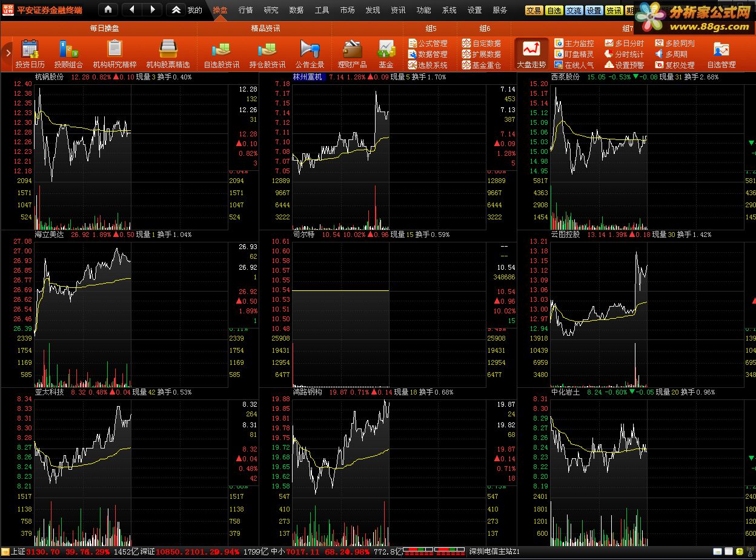The image size is (756, 560).
Task: Navigate back with the left arrow
Action: (x=132, y=10)
